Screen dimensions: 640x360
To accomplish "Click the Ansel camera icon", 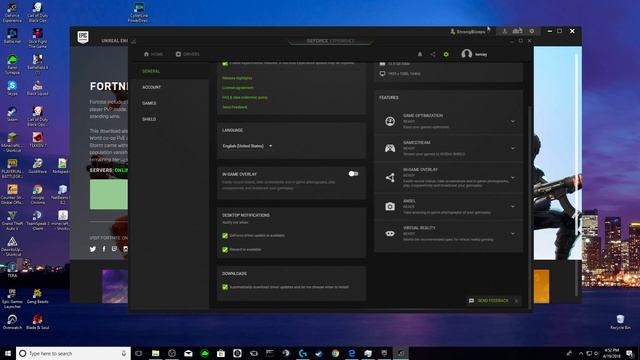I will (x=390, y=207).
